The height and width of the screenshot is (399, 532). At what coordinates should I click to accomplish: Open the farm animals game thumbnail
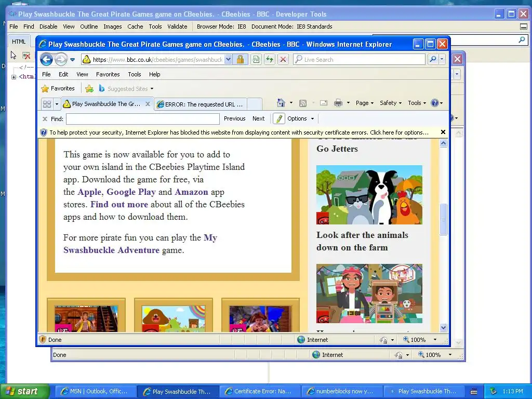tap(369, 195)
